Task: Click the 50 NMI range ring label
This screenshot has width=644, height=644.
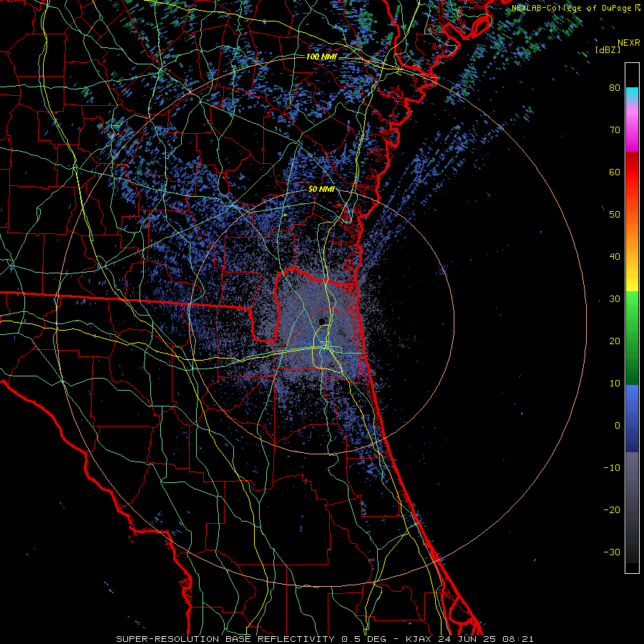Action: coord(321,189)
